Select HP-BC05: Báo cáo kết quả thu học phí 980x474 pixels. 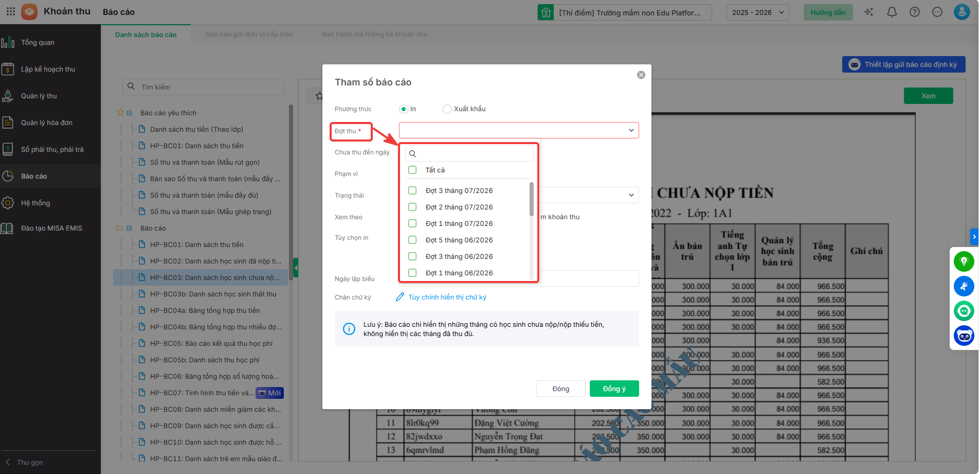(x=211, y=343)
